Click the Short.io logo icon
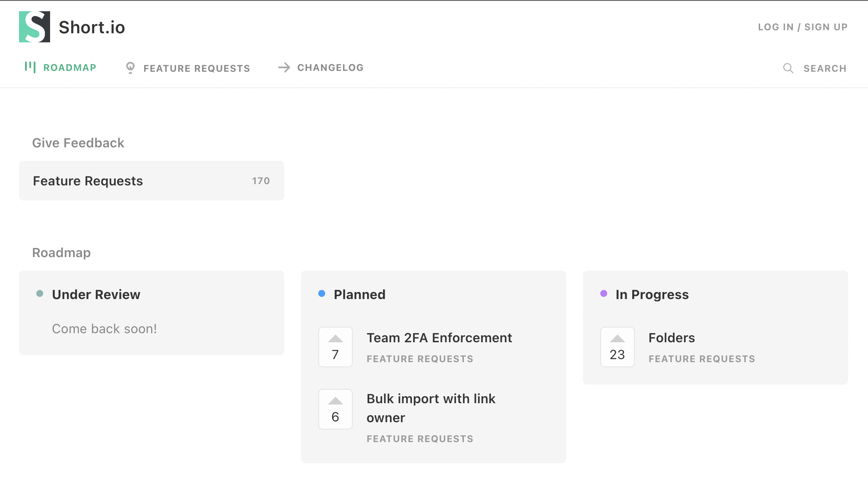868x484 pixels. [x=35, y=27]
